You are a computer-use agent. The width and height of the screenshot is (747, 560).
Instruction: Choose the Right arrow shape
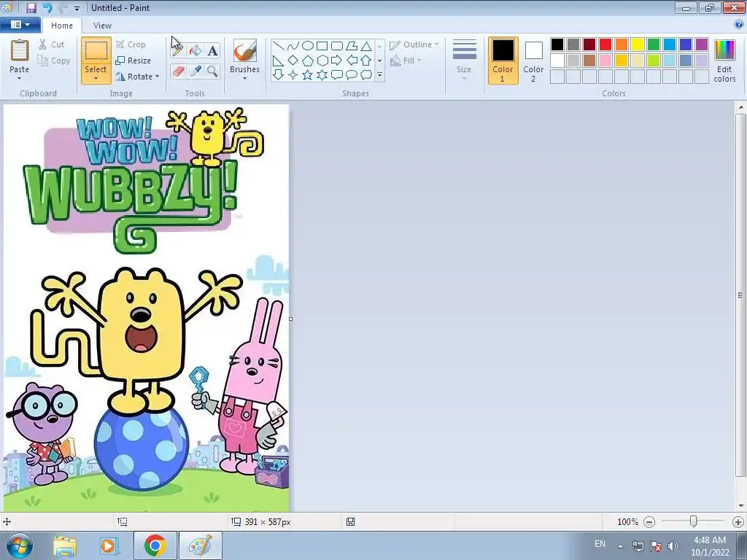click(337, 61)
